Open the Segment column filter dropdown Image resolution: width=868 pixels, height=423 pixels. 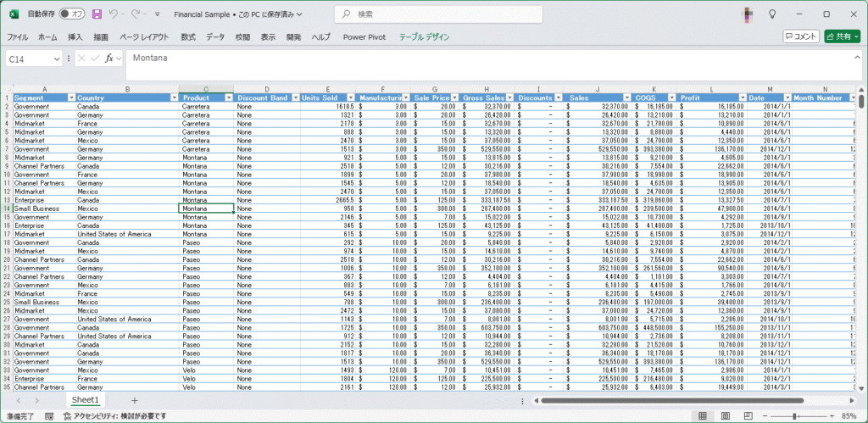(71, 97)
